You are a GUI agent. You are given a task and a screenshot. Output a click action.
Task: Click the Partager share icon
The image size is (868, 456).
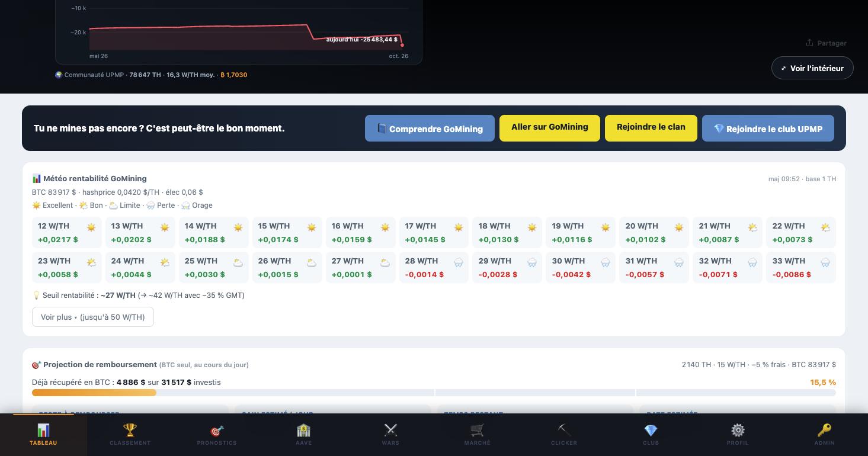click(x=809, y=43)
